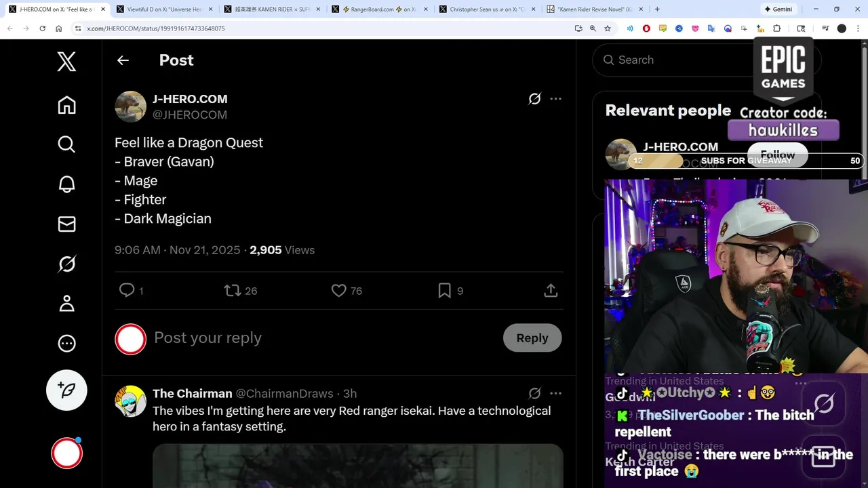
Task: Open The Chairman display name link
Action: pos(193,393)
